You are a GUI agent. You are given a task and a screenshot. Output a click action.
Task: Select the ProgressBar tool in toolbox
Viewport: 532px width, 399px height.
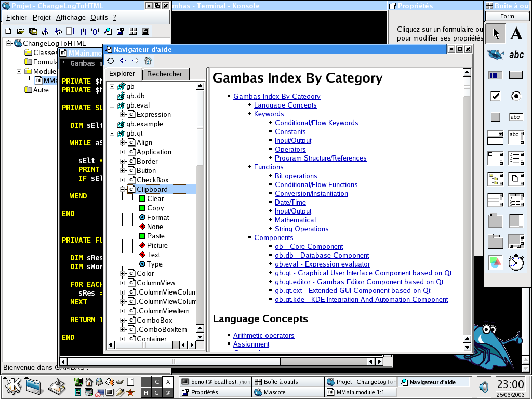(495, 75)
